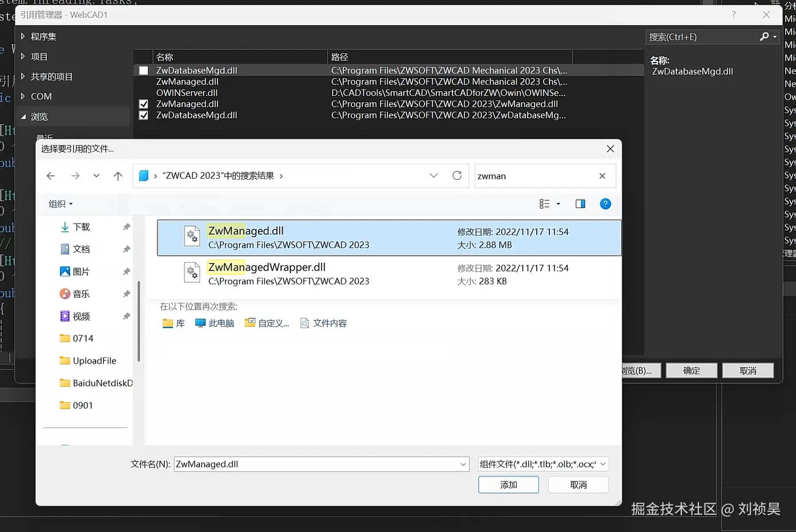Click 确定 in Reference Manager
Screen dimensions: 796x532
pos(691,371)
